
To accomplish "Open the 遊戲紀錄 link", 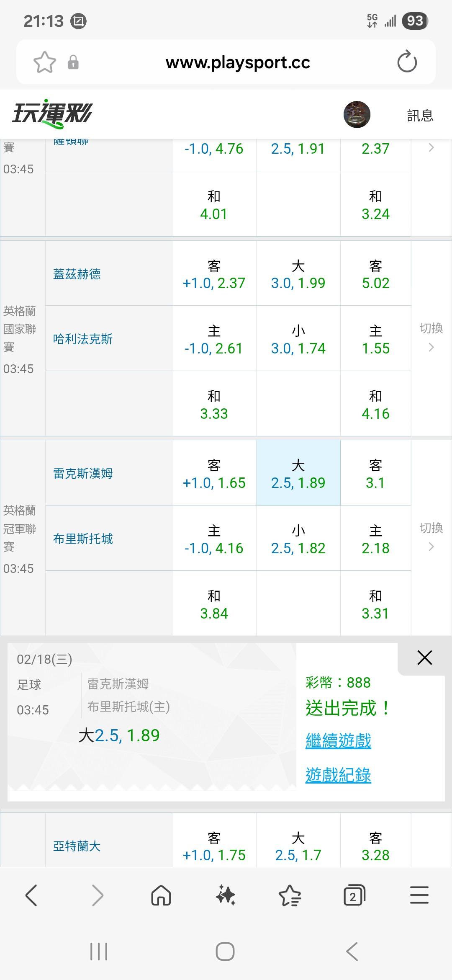I will [x=338, y=775].
